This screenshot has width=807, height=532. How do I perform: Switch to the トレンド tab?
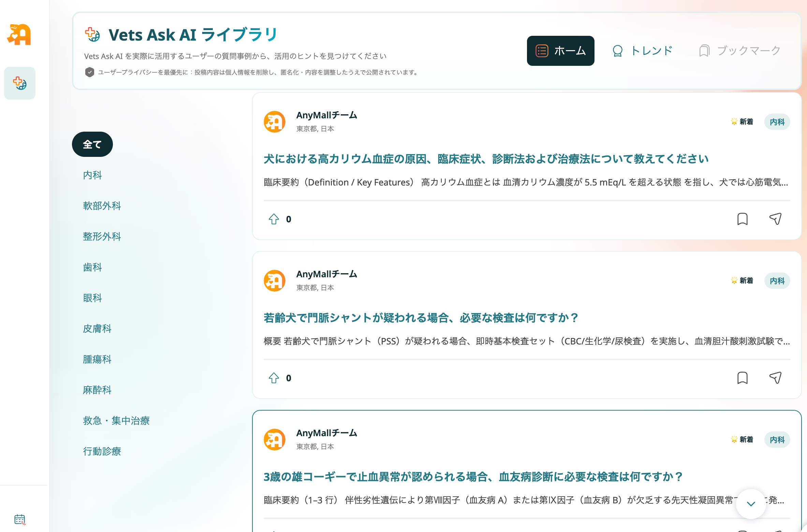click(x=642, y=51)
